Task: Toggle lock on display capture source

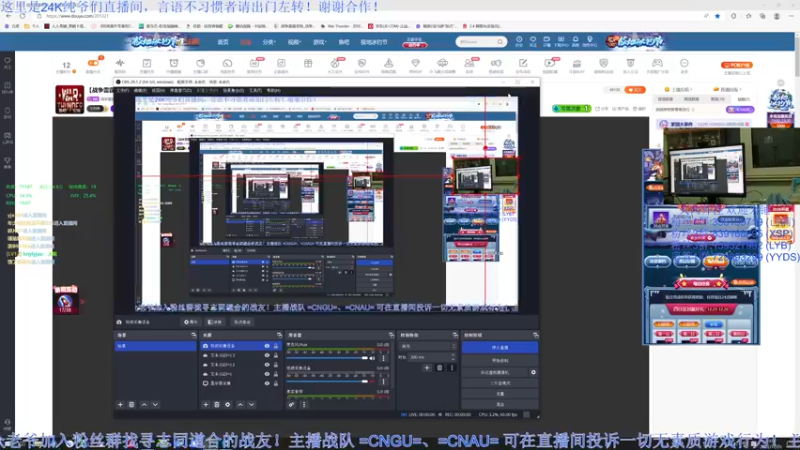Action: pos(276,383)
